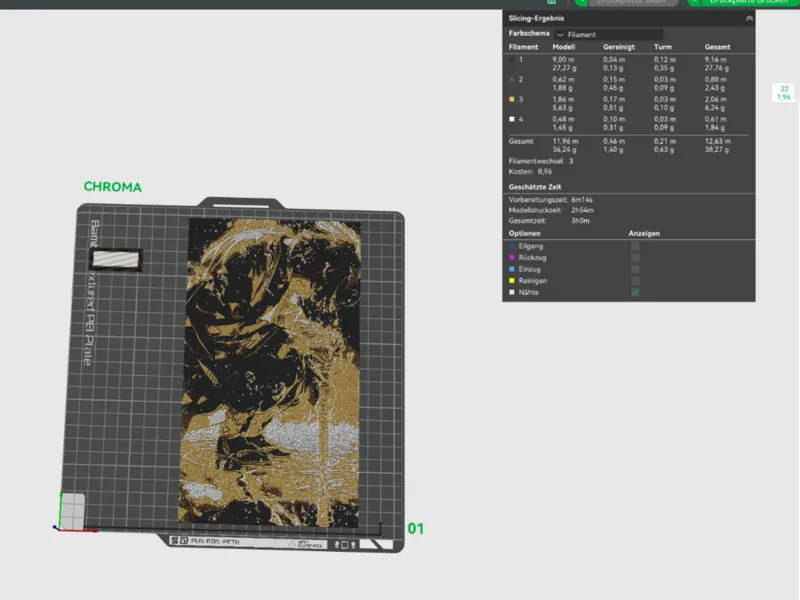Collapse the Slicing-Ergebnis panel

click(x=749, y=18)
